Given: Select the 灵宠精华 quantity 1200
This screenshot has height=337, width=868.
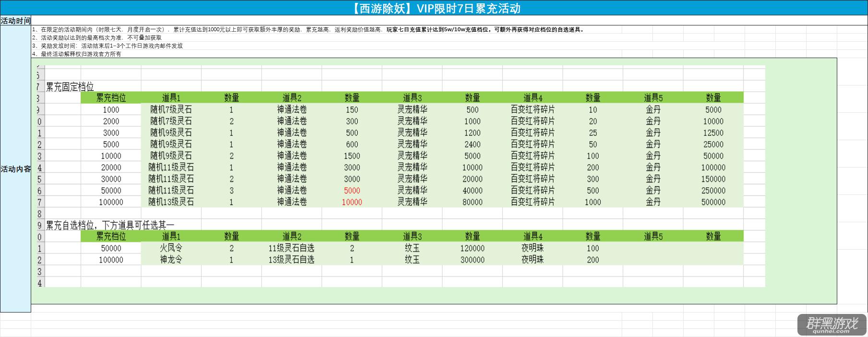Looking at the screenshot, I should pos(472,132).
